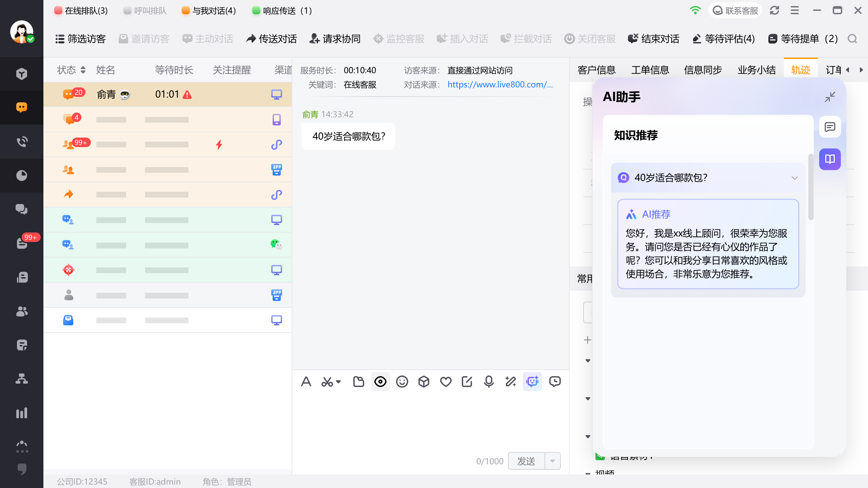Click the scissors screenshot tool

click(327, 382)
